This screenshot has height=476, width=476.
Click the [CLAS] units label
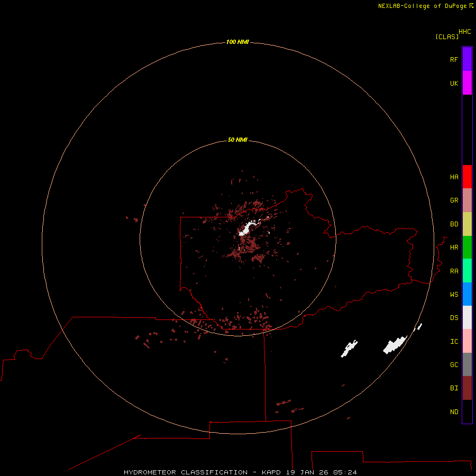(x=447, y=36)
